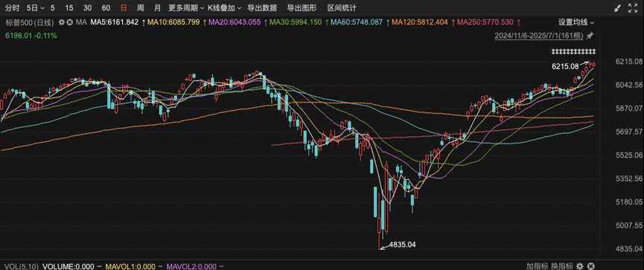Close the volume indicator panel

[x=591, y=266]
